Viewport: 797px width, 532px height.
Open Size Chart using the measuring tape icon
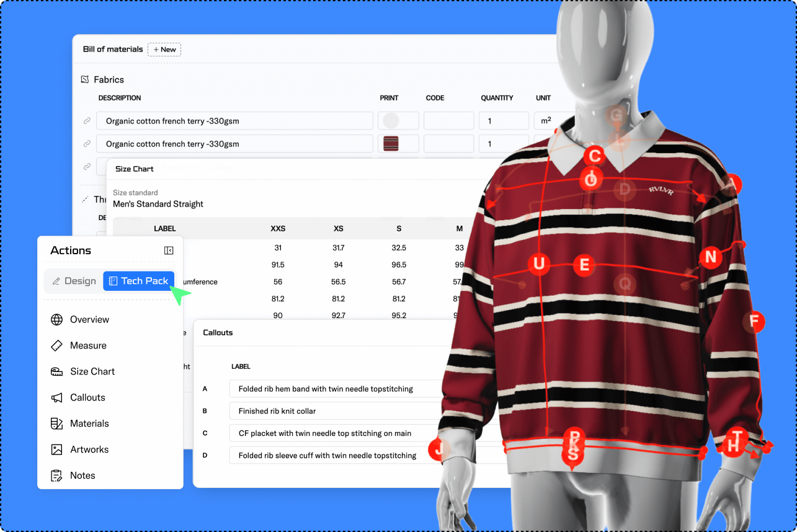coord(57,371)
